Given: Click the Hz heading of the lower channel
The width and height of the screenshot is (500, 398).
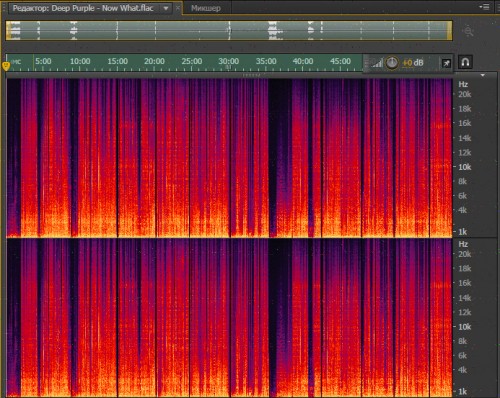Looking at the screenshot, I should [x=463, y=244].
